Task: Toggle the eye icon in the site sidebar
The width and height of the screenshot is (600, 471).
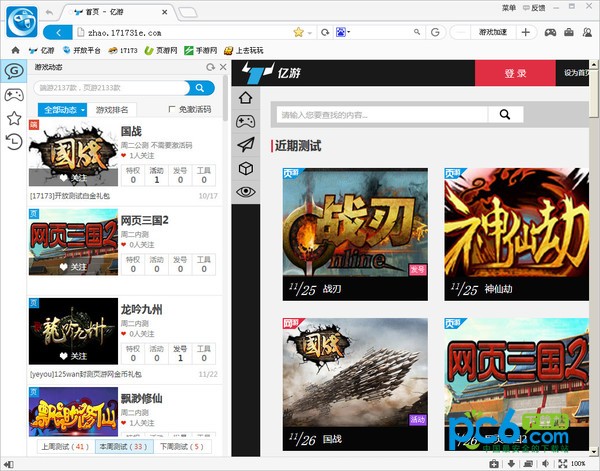Action: 245,192
